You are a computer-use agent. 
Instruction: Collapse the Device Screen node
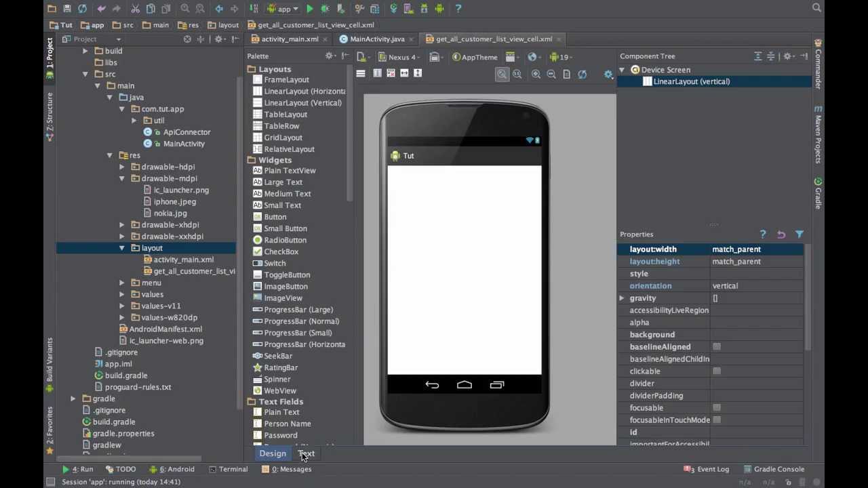(622, 70)
